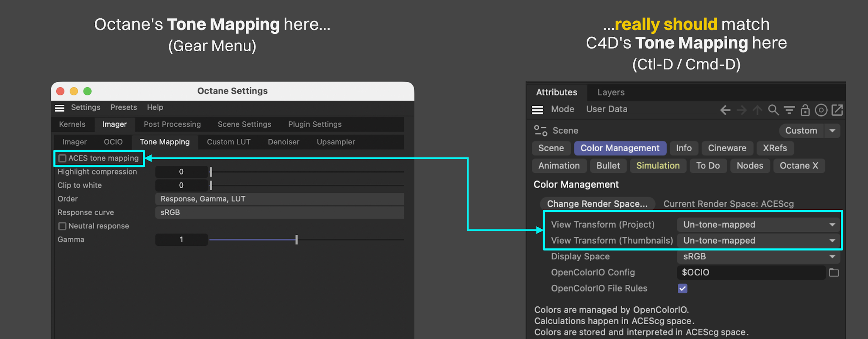The width and height of the screenshot is (868, 339).
Task: Toggle the lock icon in Attributes
Action: tap(805, 110)
